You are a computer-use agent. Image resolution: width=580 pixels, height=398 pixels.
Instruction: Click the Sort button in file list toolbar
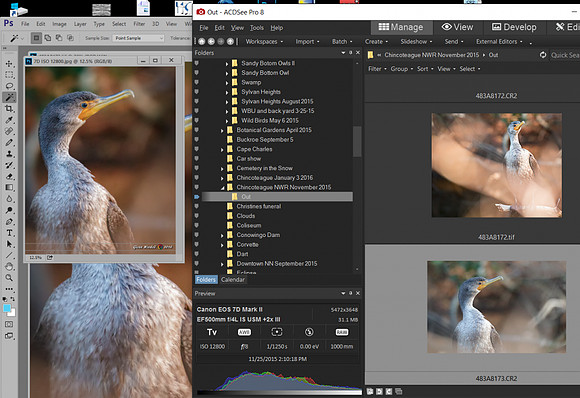point(425,69)
